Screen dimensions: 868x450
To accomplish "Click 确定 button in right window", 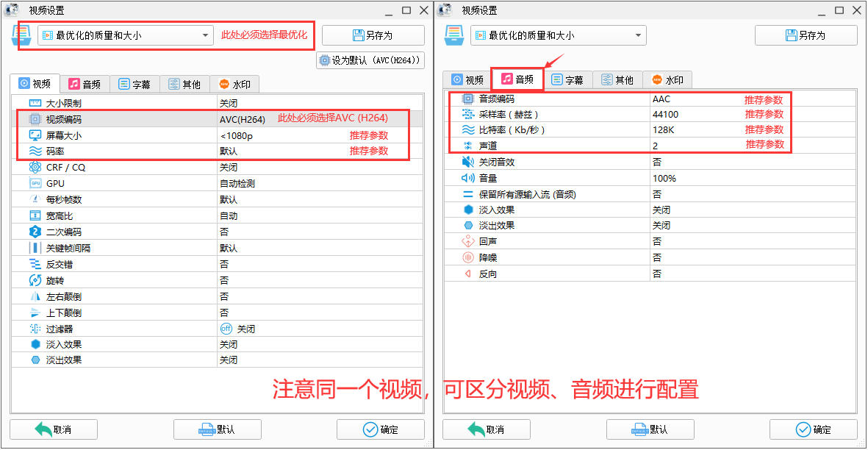I will (813, 429).
